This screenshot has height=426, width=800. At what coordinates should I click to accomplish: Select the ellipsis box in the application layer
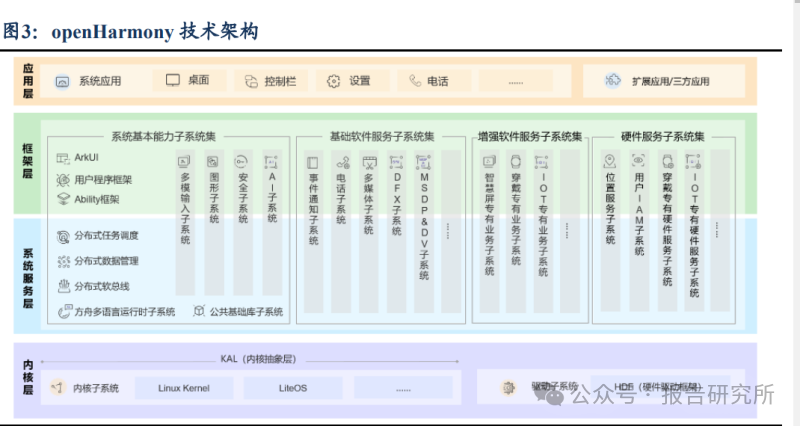coord(516,82)
